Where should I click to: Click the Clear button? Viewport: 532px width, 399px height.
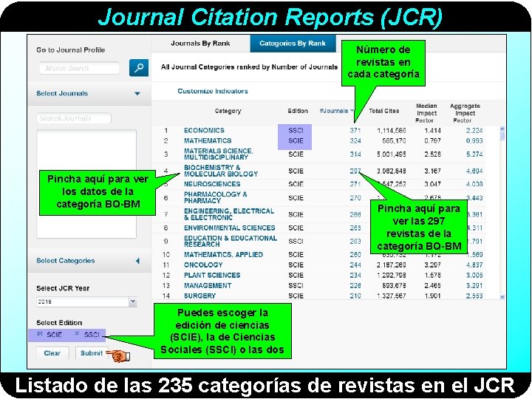point(52,353)
